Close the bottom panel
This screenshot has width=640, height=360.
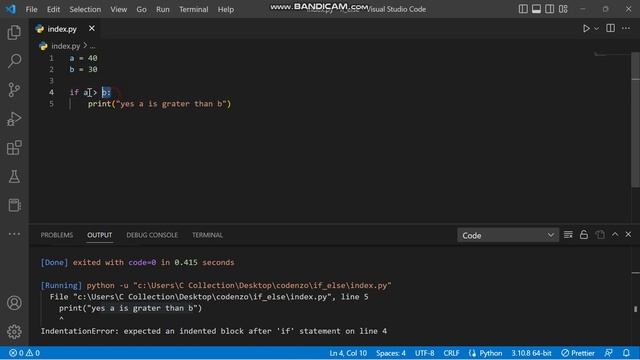628,235
